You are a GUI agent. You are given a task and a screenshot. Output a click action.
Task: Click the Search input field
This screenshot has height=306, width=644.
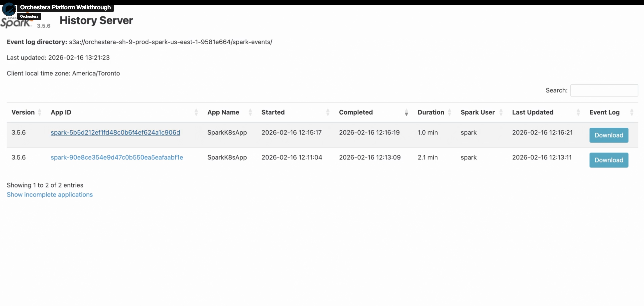604,90
